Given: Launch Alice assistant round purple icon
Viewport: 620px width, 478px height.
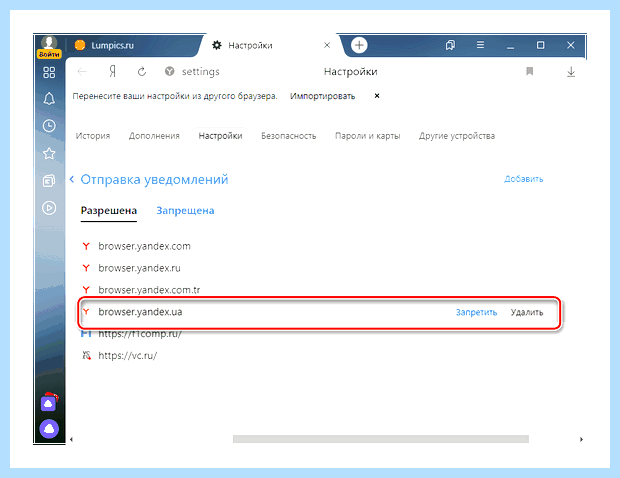Looking at the screenshot, I should pyautogui.click(x=49, y=429).
